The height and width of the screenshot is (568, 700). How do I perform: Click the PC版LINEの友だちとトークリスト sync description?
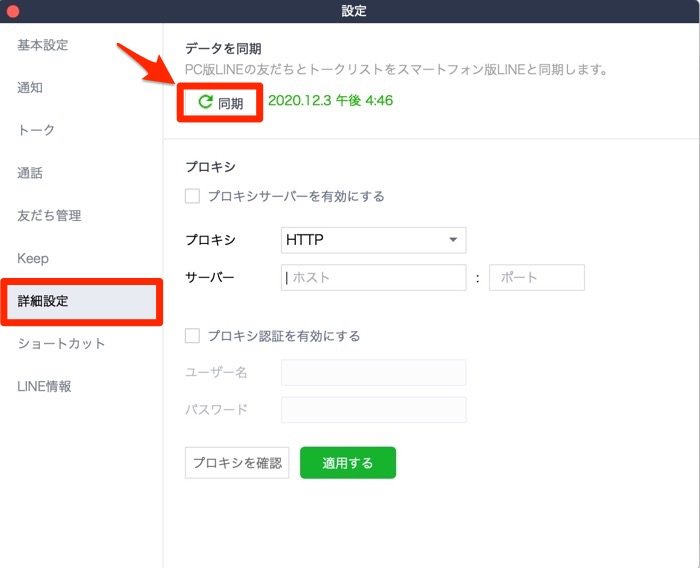396,70
